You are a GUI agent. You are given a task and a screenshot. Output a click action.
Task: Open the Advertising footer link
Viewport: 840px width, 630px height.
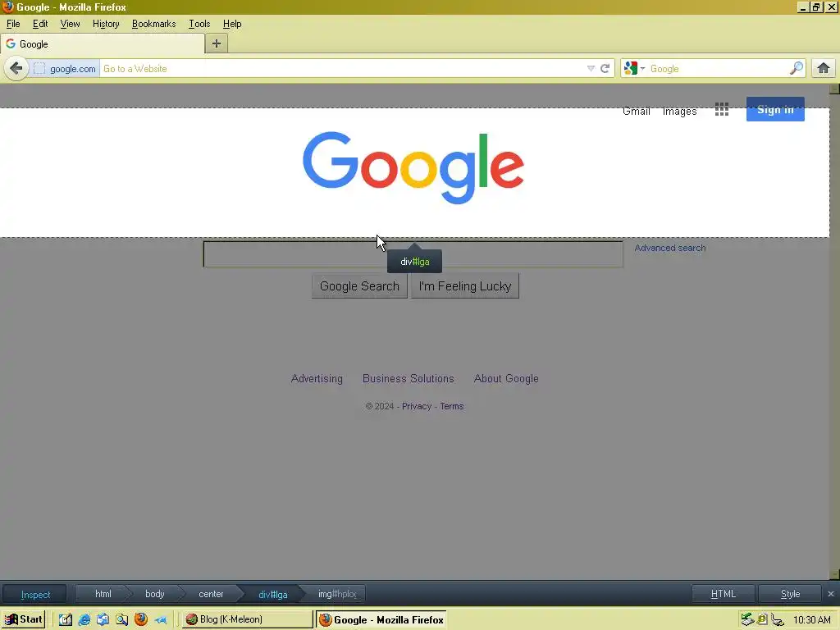pyautogui.click(x=317, y=378)
